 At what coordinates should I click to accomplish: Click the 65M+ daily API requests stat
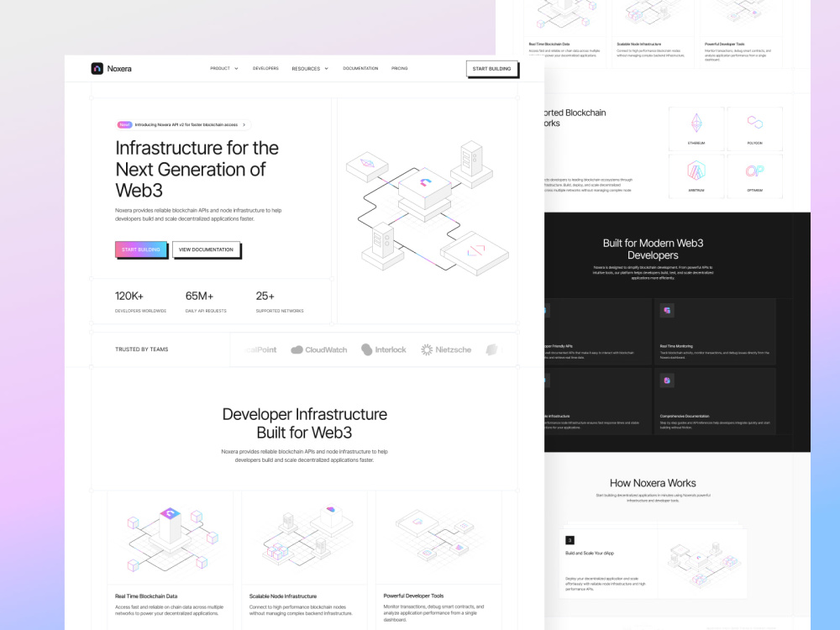tap(206, 302)
